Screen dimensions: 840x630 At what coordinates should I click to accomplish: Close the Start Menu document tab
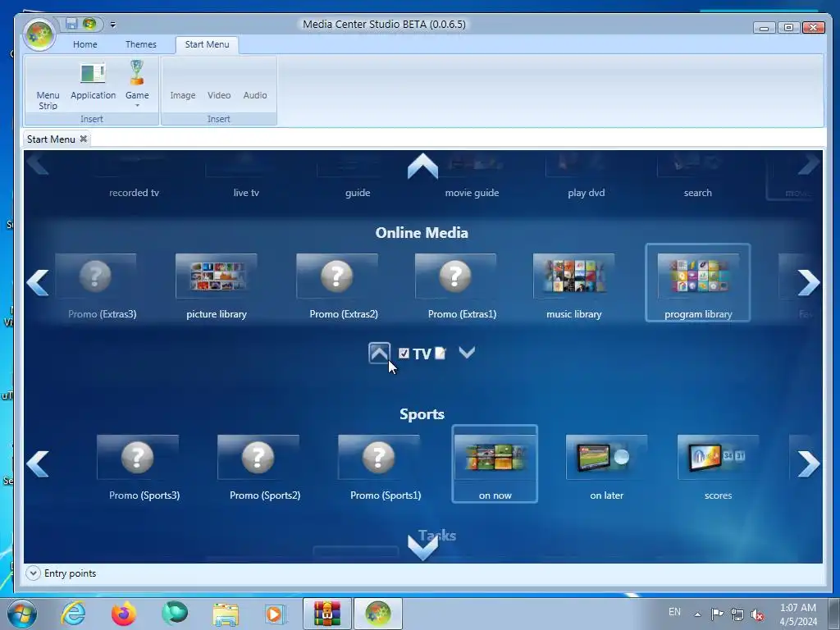pyautogui.click(x=83, y=139)
